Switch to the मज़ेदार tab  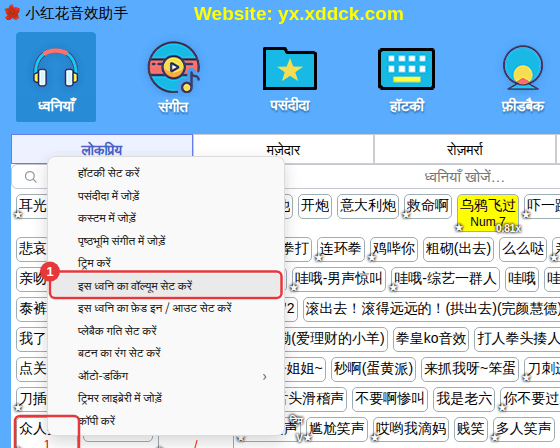click(283, 149)
